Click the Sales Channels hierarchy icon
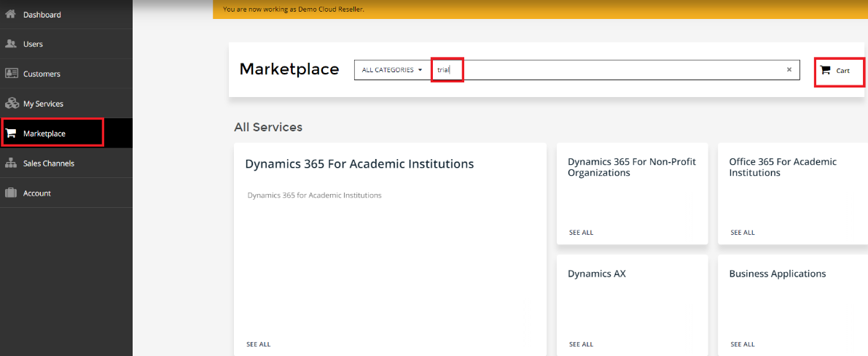Image resolution: width=868 pixels, height=356 pixels. [10, 163]
